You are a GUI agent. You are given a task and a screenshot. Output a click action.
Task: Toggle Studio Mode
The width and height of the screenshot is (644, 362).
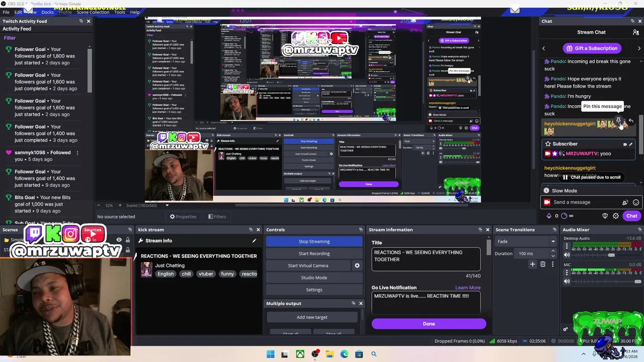point(314,278)
